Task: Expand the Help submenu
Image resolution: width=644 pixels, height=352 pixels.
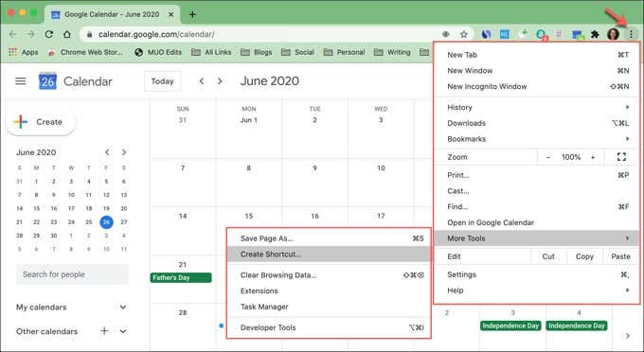Action: (536, 290)
